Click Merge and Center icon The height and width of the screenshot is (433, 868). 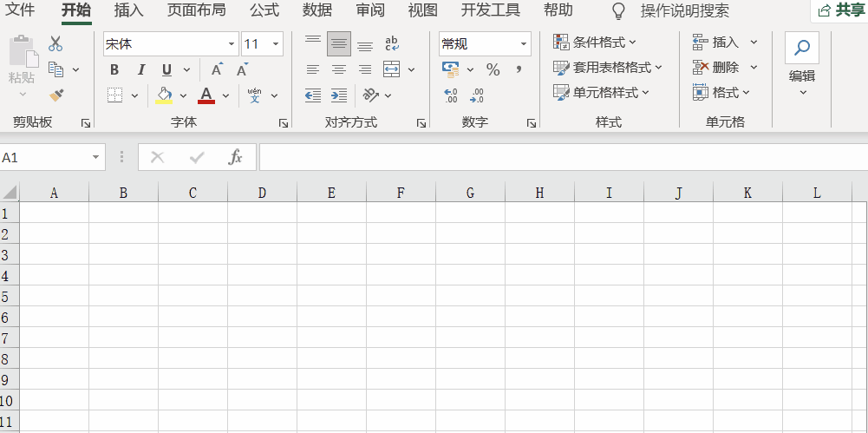(392, 69)
